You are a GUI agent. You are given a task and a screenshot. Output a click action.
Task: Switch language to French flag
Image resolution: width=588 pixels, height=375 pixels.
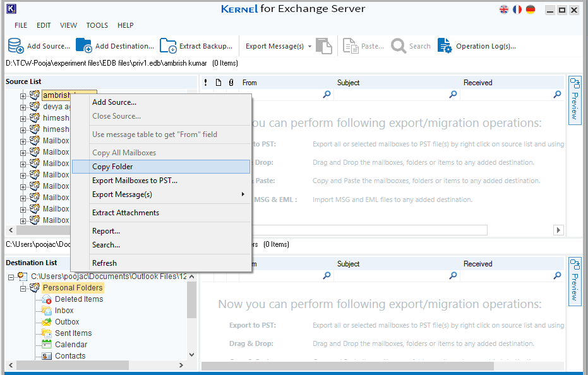point(517,9)
